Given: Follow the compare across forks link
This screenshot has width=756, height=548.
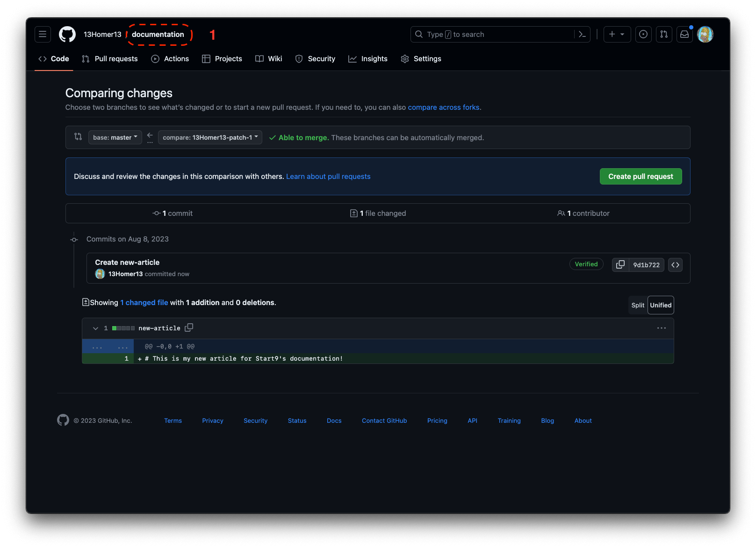Looking at the screenshot, I should pos(443,107).
